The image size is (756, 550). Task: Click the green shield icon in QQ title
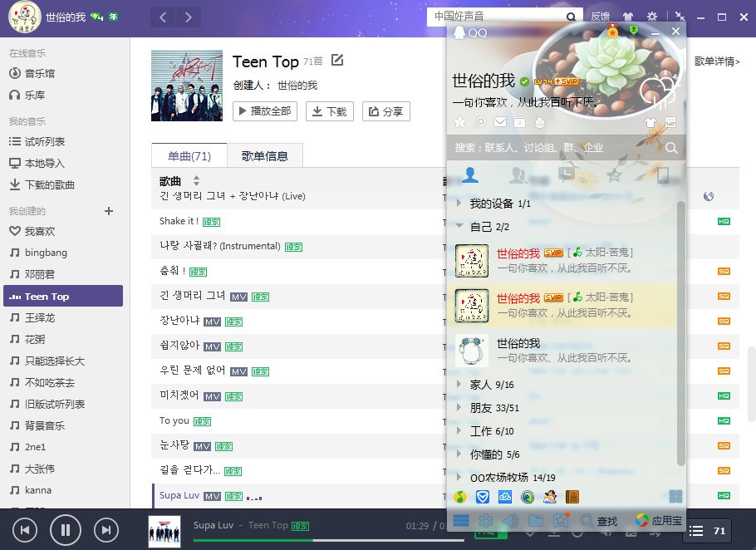tap(634, 31)
